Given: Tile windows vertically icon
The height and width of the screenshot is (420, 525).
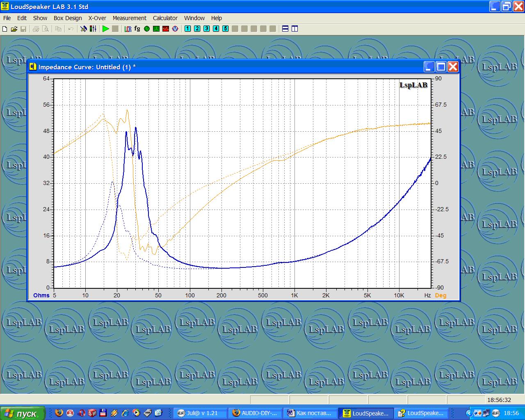Looking at the screenshot, I should click(294, 29).
